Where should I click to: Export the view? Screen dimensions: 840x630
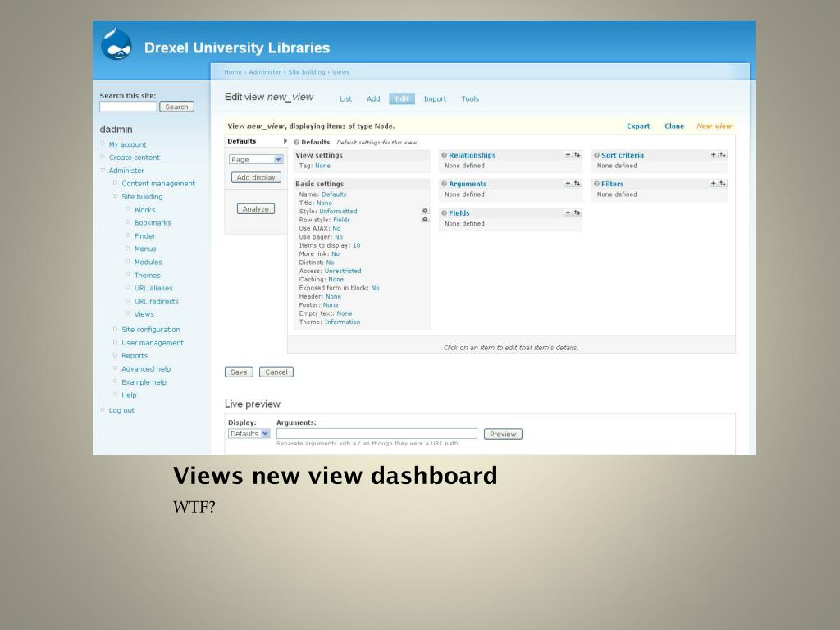click(638, 126)
